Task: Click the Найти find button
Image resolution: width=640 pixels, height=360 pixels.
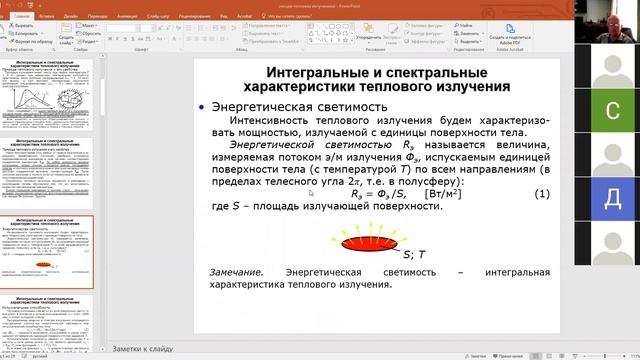Action: 463,25
